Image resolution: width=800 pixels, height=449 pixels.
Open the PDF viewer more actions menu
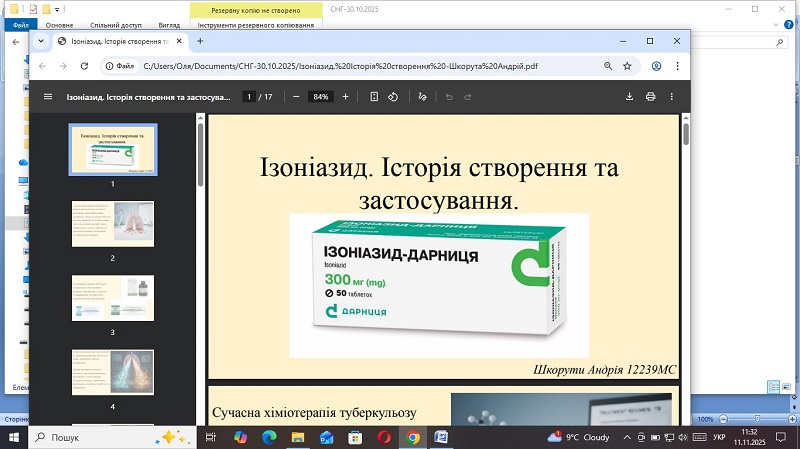pos(675,97)
